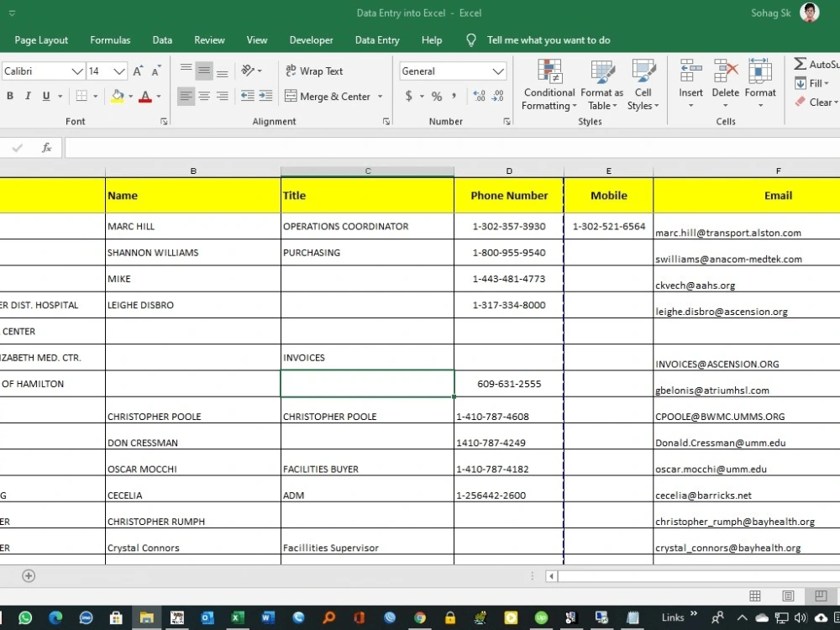This screenshot has height=630, width=840.
Task: Click Clear button in Editing group
Action: [816, 102]
